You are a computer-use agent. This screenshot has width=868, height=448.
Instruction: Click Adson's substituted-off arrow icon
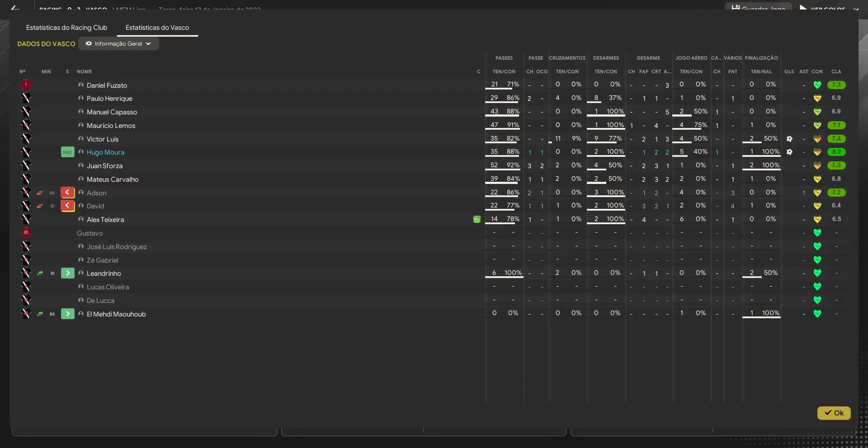(67, 193)
